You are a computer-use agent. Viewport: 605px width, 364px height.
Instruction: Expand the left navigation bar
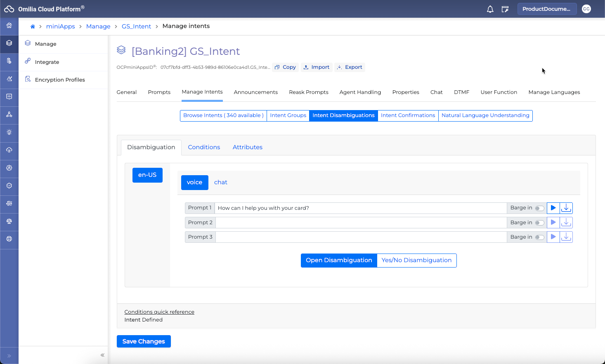[x=9, y=355]
